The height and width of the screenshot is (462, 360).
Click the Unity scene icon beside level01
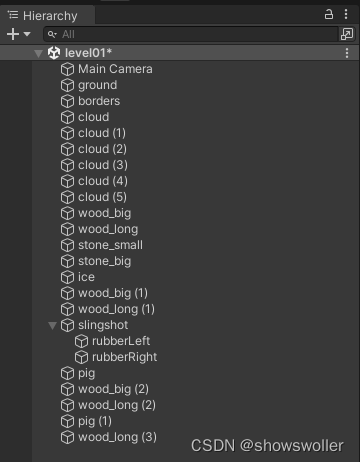(54, 53)
